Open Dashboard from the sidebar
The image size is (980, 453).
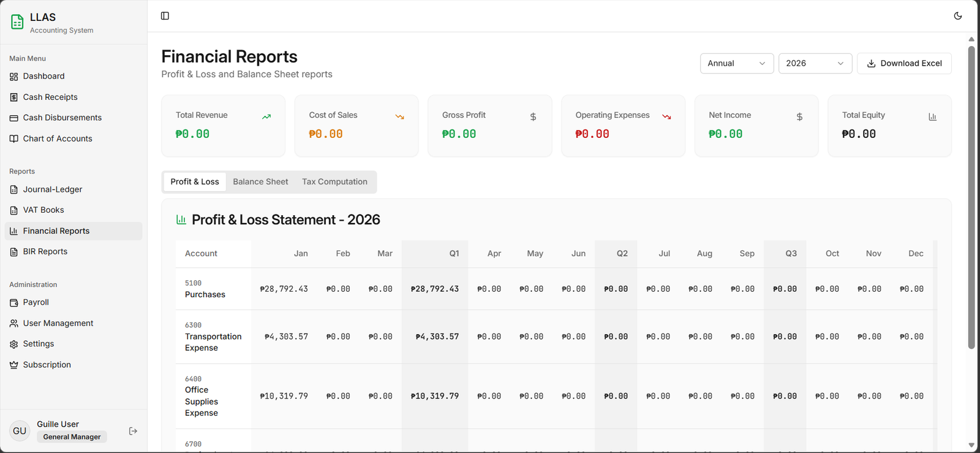click(43, 76)
